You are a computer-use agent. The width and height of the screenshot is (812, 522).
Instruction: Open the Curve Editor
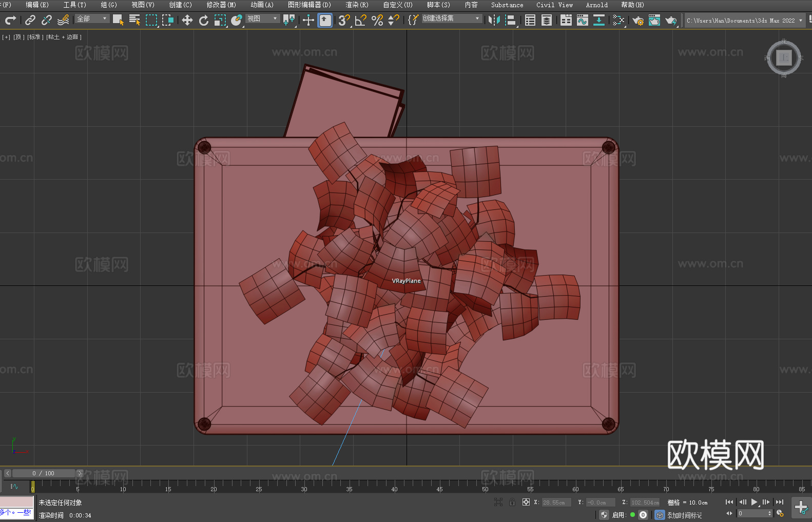[x=583, y=20]
